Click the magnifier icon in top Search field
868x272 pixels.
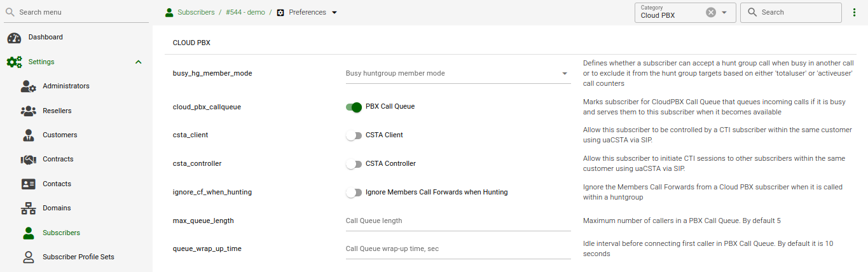(752, 12)
